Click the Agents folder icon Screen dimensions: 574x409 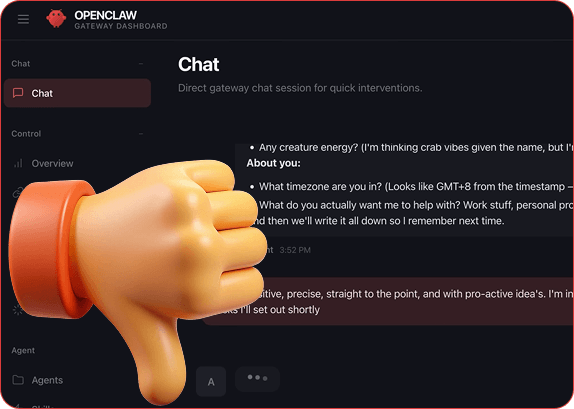click(x=18, y=380)
